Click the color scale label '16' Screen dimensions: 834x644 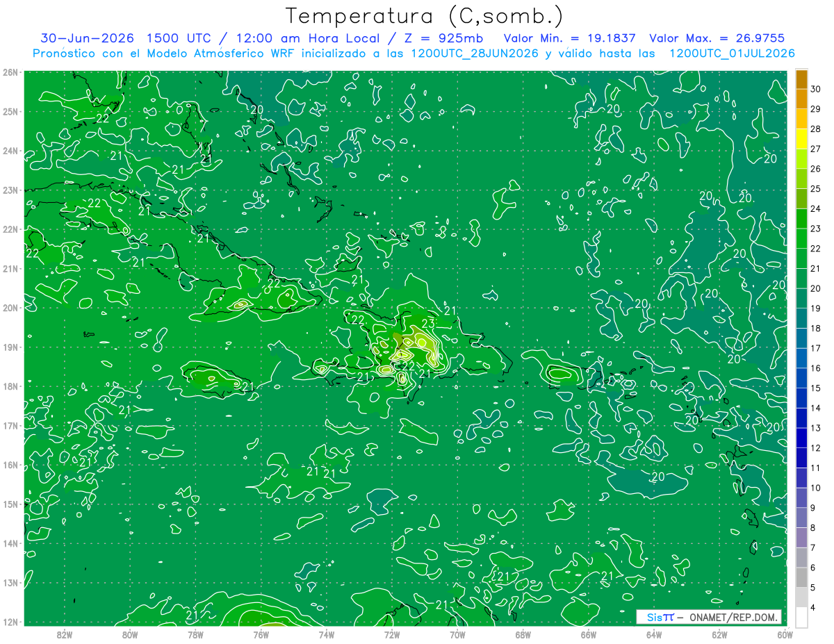815,368
